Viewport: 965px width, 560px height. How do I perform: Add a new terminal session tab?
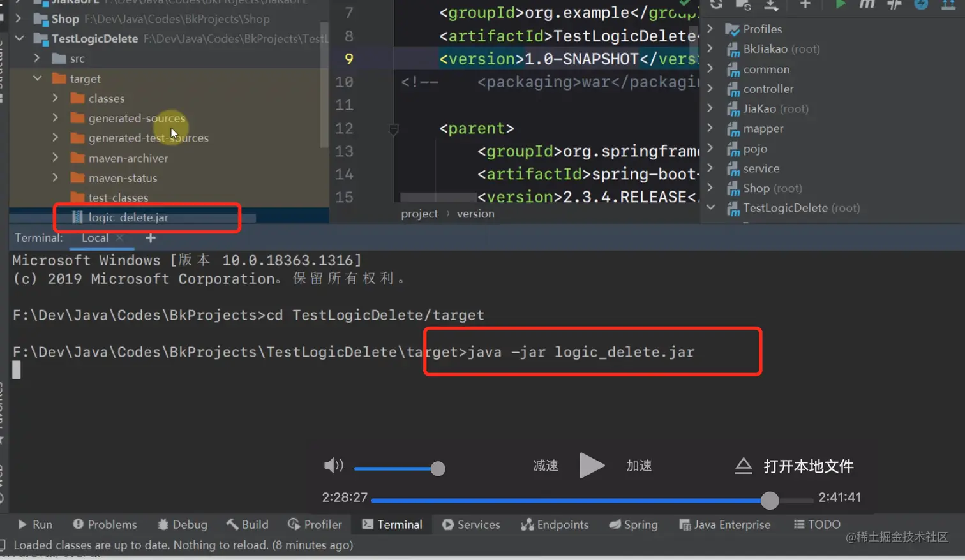[151, 238]
